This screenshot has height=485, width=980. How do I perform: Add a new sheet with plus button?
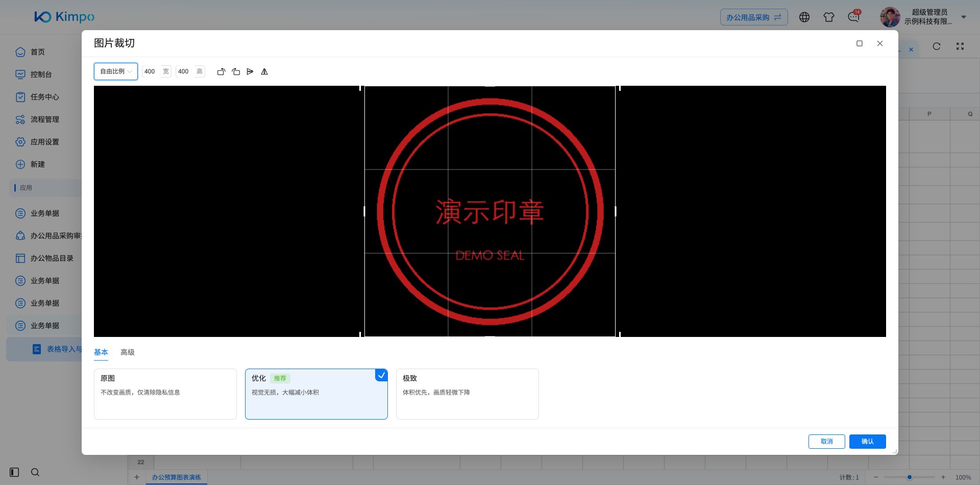point(137,477)
